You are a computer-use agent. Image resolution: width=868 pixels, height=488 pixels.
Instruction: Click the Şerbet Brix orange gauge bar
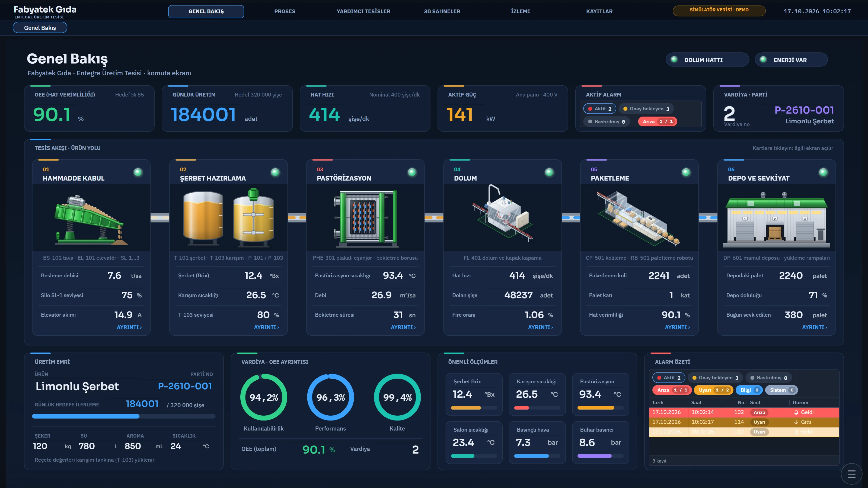click(474, 408)
